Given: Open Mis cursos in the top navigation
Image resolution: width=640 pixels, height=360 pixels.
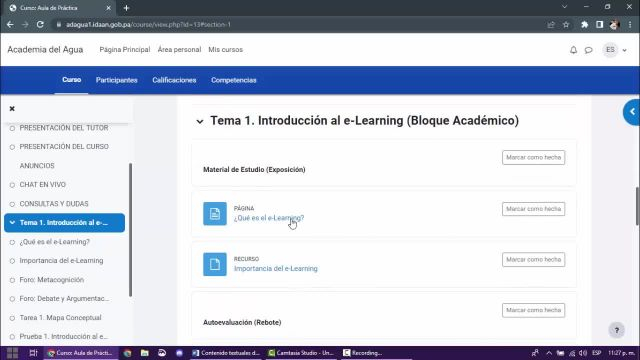Looking at the screenshot, I should point(225,49).
